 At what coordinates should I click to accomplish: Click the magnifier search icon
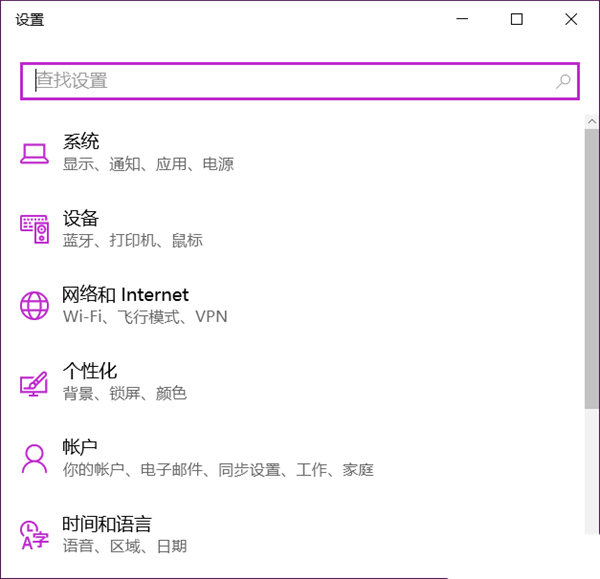[563, 81]
